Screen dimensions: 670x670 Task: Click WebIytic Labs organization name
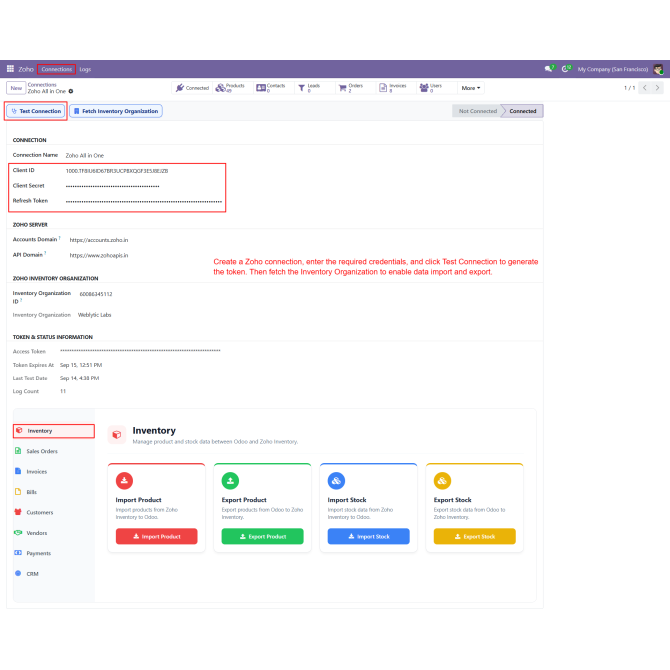[94, 315]
